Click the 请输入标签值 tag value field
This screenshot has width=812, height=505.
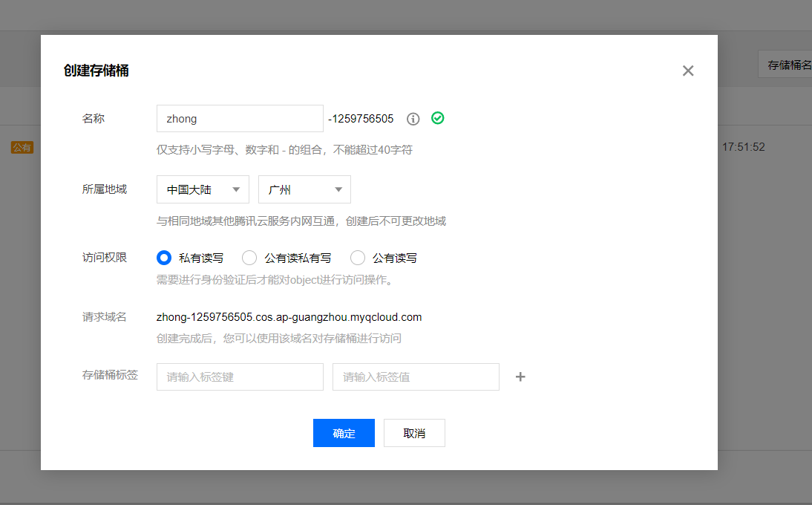click(x=416, y=377)
